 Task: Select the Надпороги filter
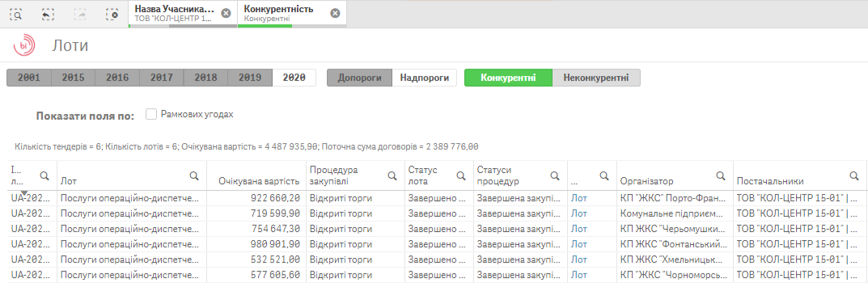tap(425, 78)
